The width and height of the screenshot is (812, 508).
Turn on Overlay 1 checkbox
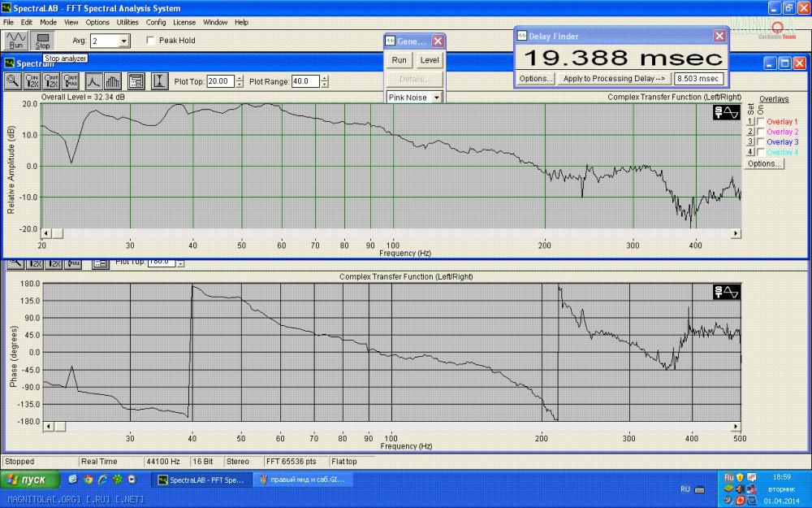[x=760, y=122]
